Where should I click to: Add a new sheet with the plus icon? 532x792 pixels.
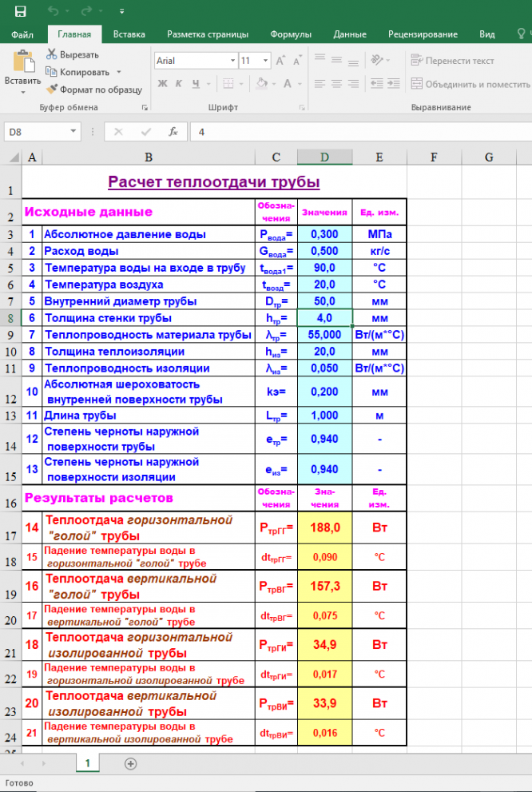(x=131, y=764)
